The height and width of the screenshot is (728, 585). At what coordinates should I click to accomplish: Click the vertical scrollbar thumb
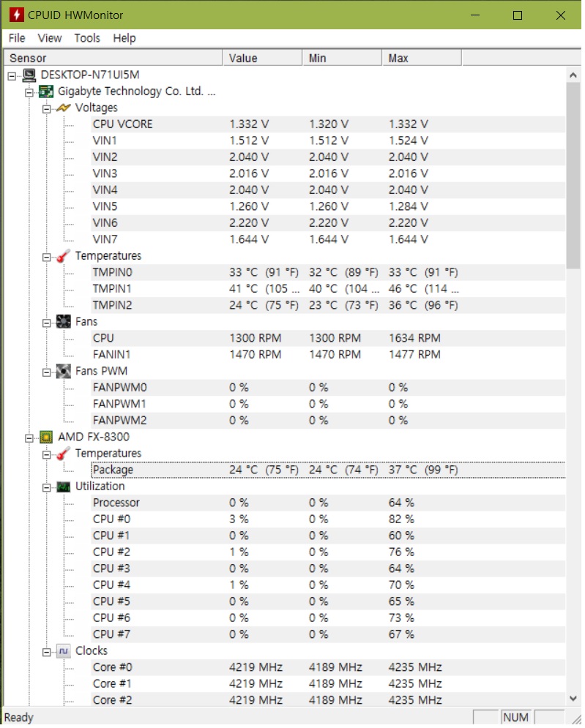click(573, 176)
